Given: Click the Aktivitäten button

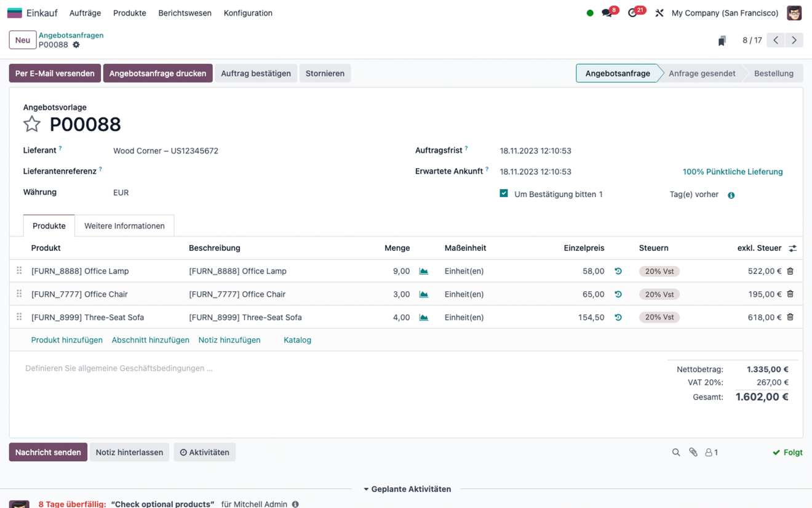Looking at the screenshot, I should click(x=204, y=453).
